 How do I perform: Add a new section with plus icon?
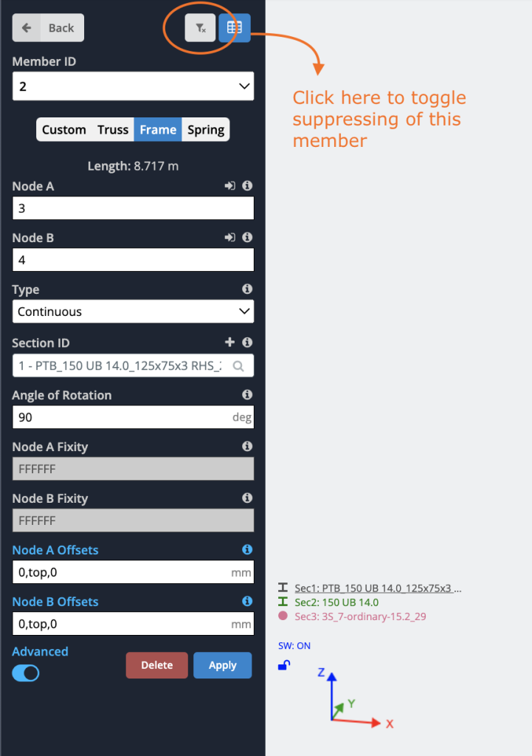coord(229,343)
